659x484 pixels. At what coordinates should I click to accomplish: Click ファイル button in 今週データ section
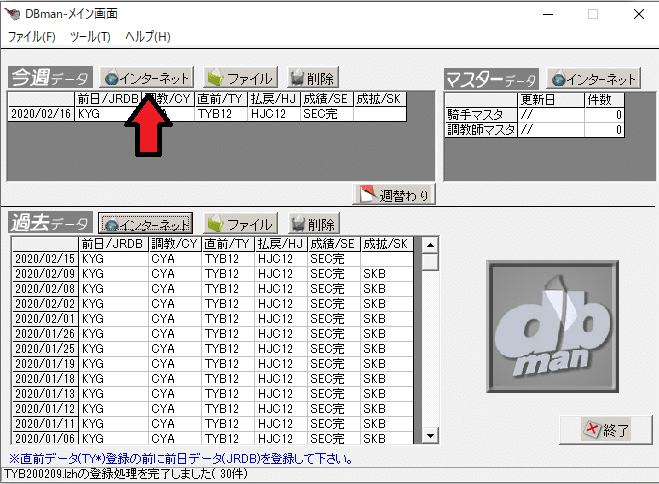(240, 78)
